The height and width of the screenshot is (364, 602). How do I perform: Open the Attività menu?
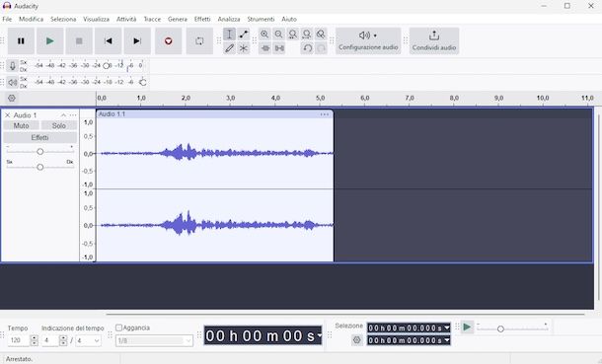coord(126,19)
